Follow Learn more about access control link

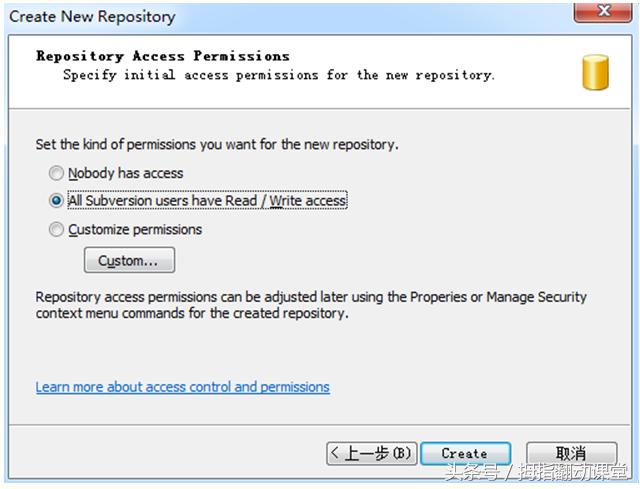182,387
